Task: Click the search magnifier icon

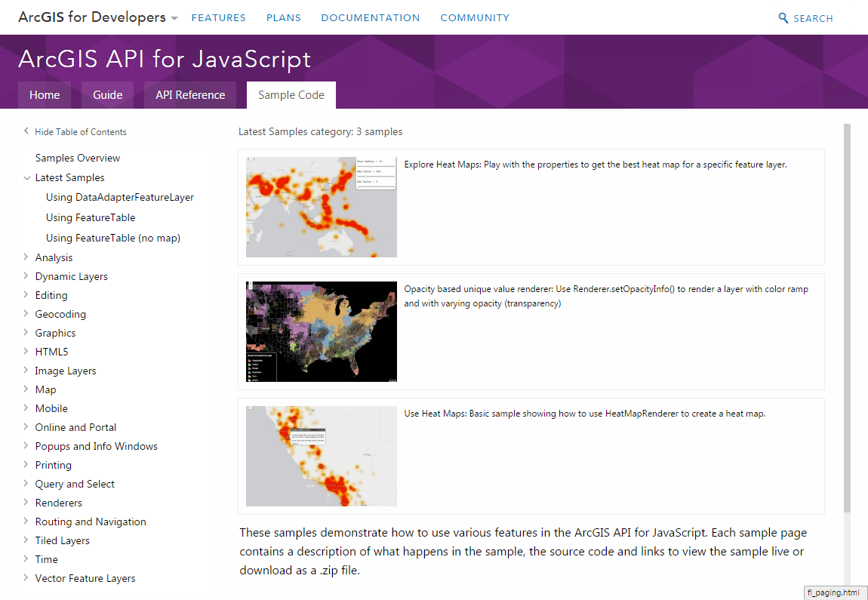Action: click(x=783, y=17)
